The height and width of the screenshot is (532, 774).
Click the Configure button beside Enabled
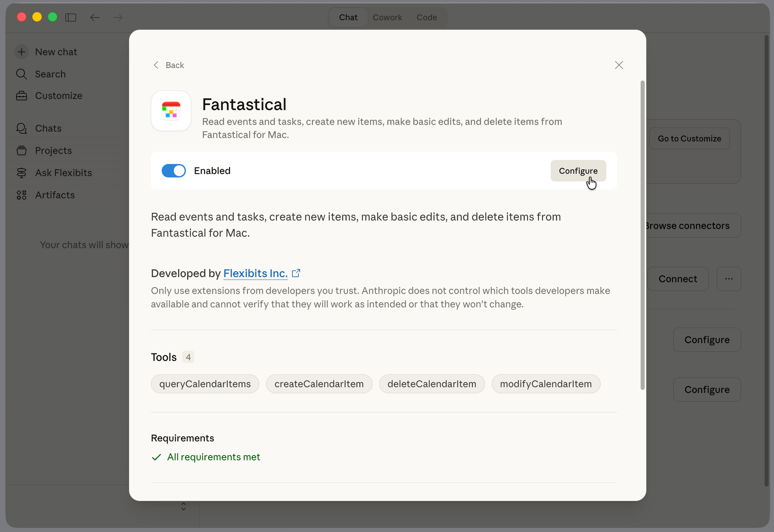pos(578,171)
